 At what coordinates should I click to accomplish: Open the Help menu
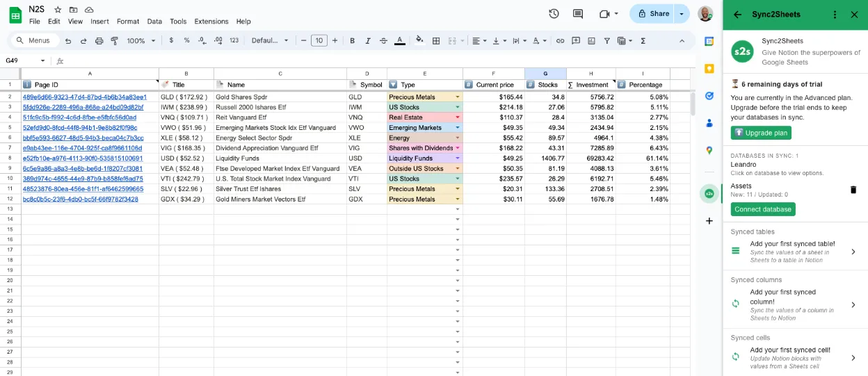[243, 22]
